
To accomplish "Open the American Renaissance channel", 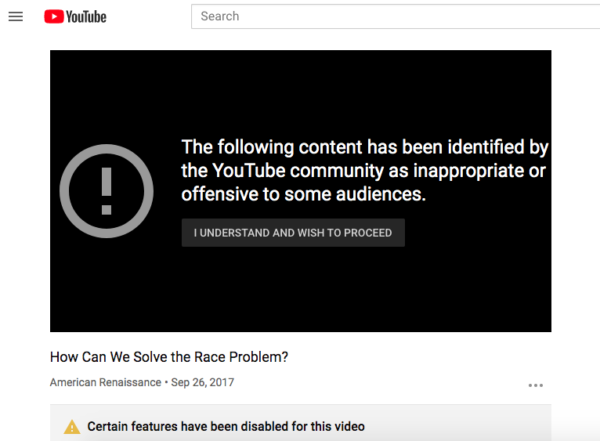I will [x=103, y=383].
